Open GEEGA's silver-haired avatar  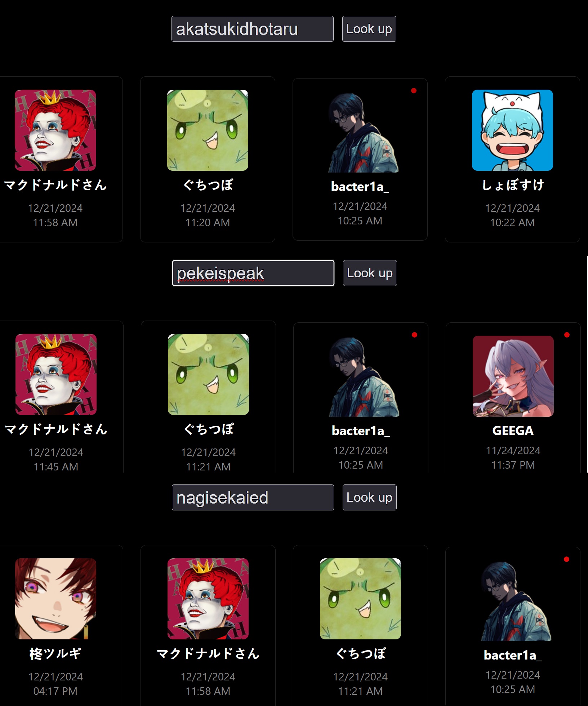click(x=513, y=376)
